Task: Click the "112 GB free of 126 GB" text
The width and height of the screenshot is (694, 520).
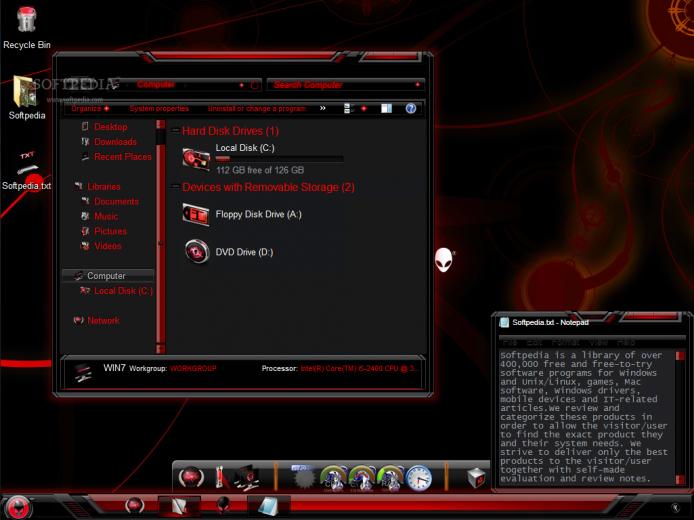Action: coord(260,170)
